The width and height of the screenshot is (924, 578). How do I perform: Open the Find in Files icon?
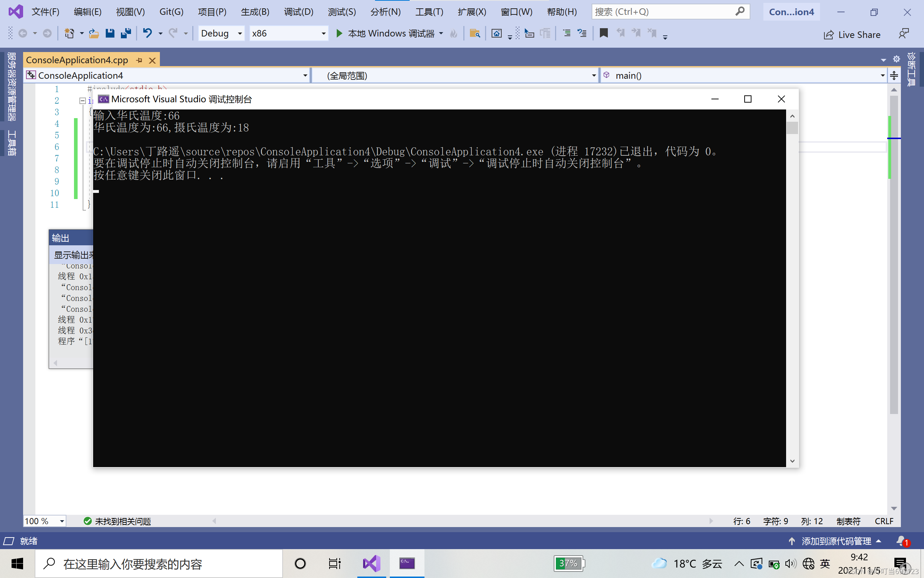pos(475,34)
